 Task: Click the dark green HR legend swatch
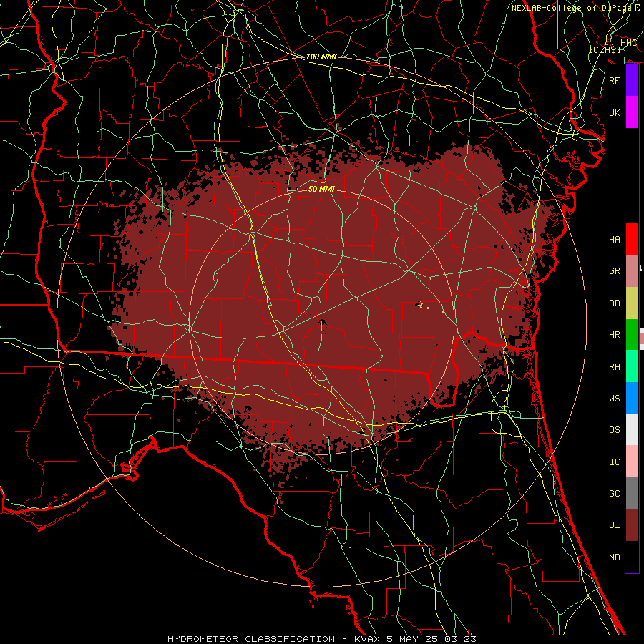pos(632,334)
